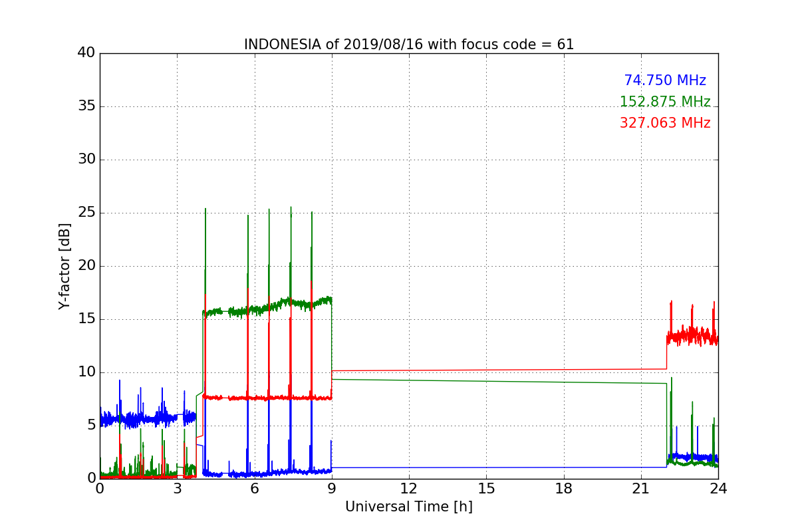Click the 'Y-factor [dB]' axis label

point(65,266)
